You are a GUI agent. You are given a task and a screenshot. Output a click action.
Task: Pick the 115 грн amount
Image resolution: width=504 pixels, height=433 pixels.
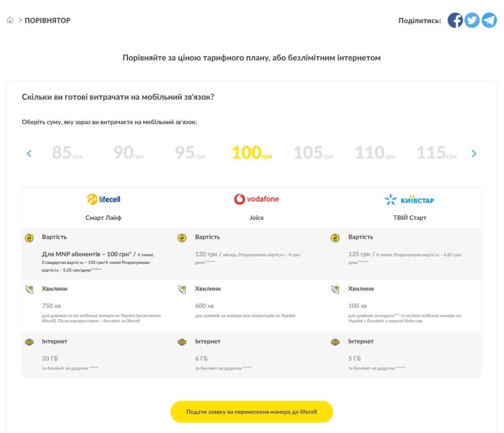(x=436, y=153)
